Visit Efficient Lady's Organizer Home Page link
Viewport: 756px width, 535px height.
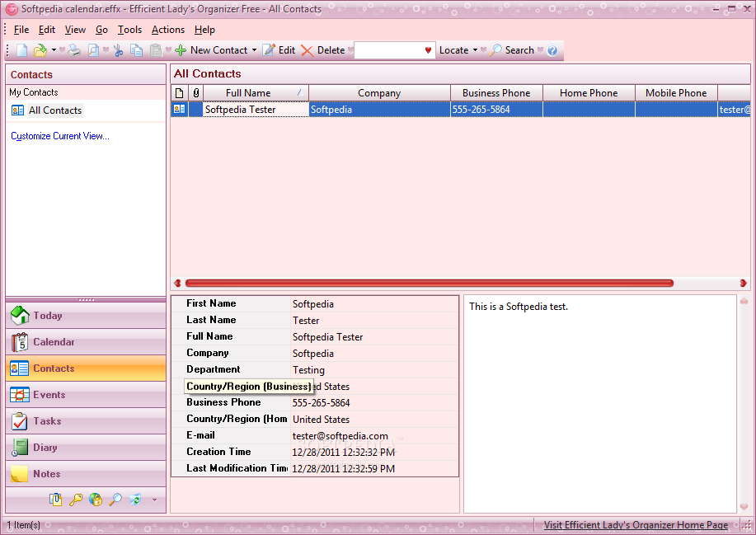(x=636, y=525)
